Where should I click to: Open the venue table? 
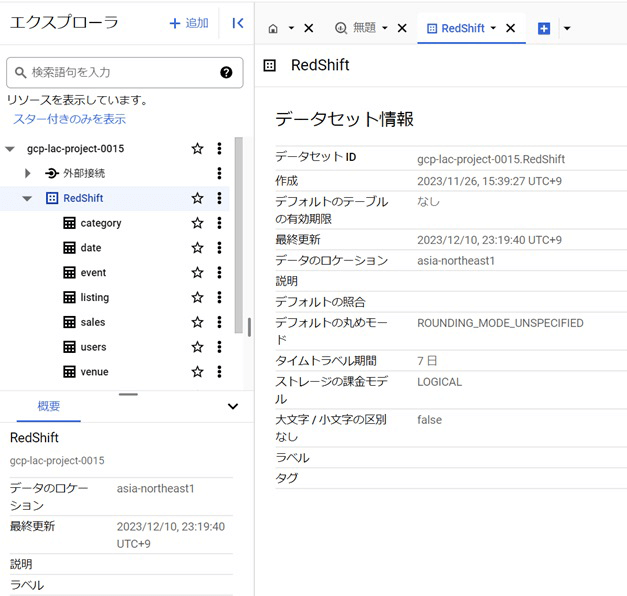(94, 372)
